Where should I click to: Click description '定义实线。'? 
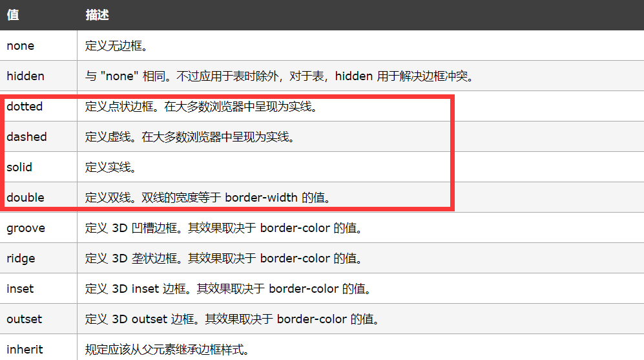(x=110, y=167)
